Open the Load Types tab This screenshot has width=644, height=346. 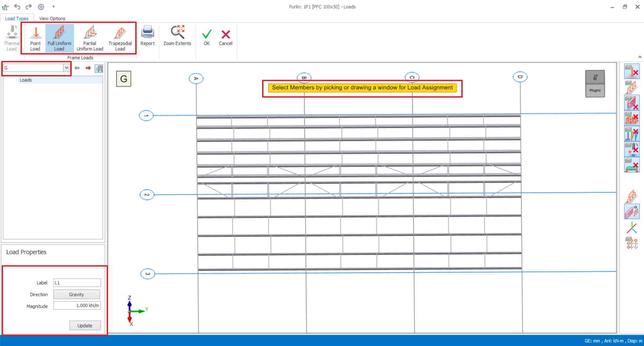click(17, 19)
